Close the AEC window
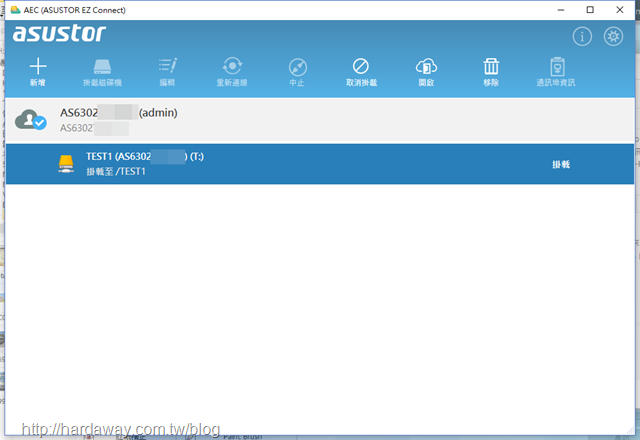The height and width of the screenshot is (440, 640). coord(620,10)
